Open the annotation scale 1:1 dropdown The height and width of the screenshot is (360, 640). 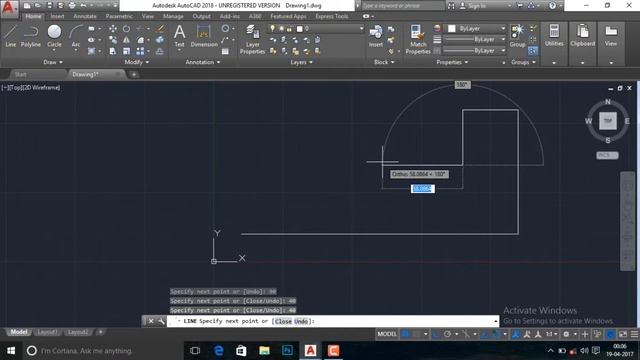coord(552,334)
